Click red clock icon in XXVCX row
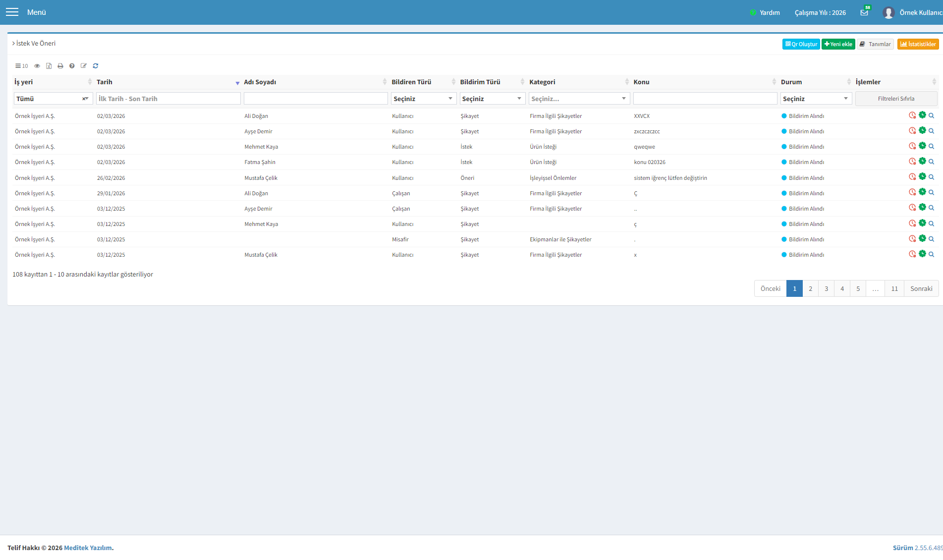 pos(912,115)
